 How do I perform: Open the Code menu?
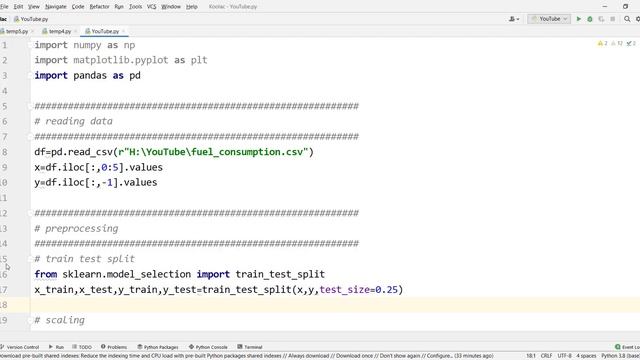[78, 7]
